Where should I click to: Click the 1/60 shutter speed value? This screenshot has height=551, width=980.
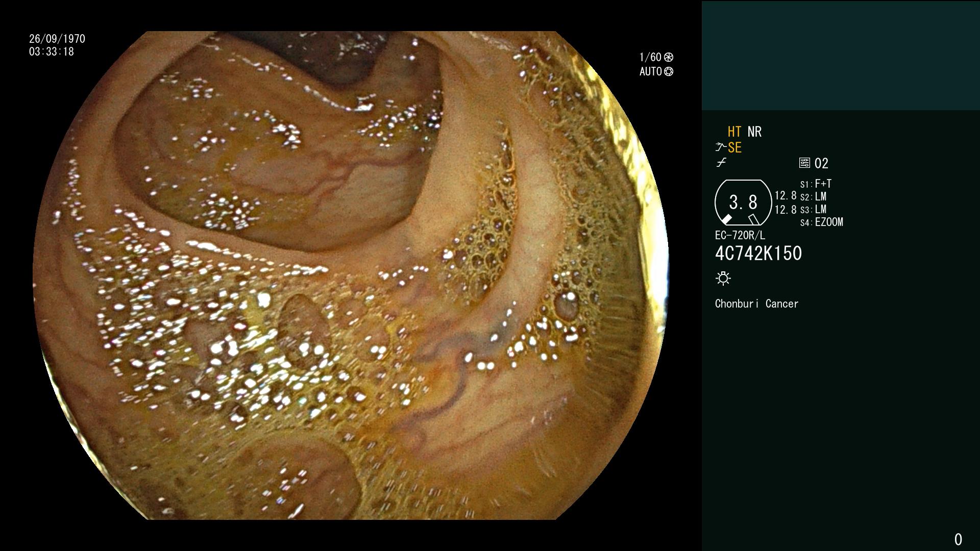(650, 57)
